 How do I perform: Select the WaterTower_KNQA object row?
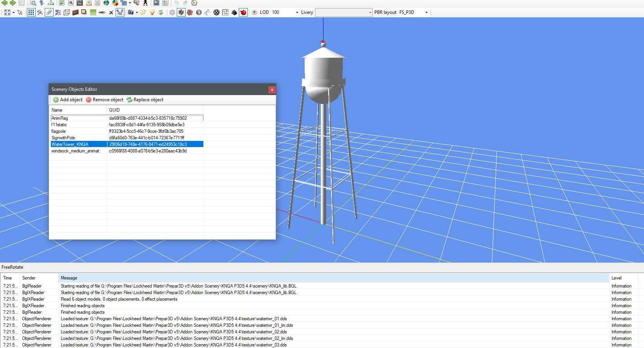point(127,144)
